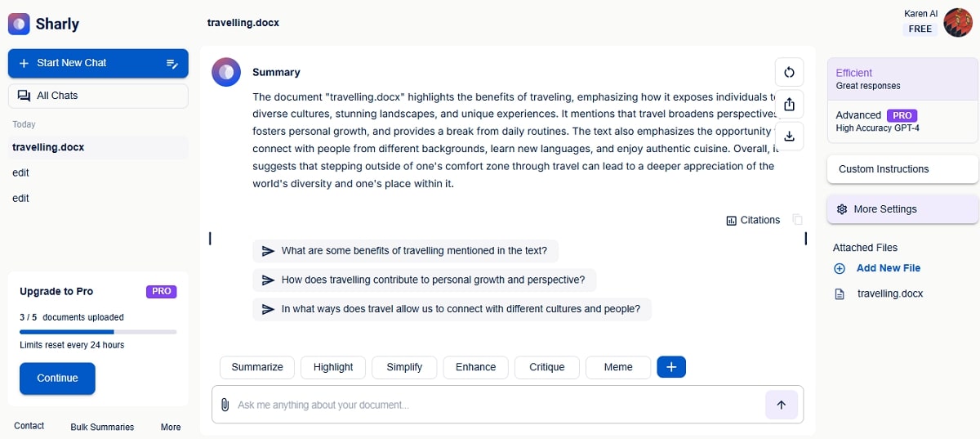Click Add New File link
This screenshot has height=439, width=980.
tap(888, 268)
